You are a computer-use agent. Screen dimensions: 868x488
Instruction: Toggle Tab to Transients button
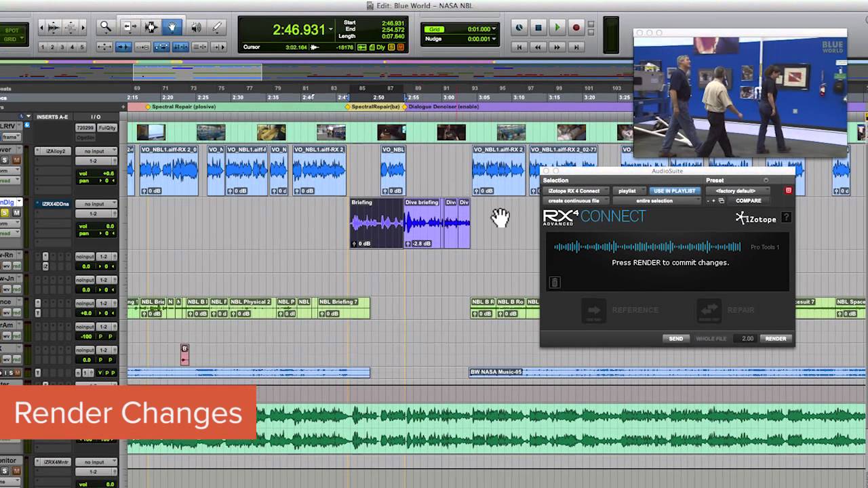tap(123, 47)
